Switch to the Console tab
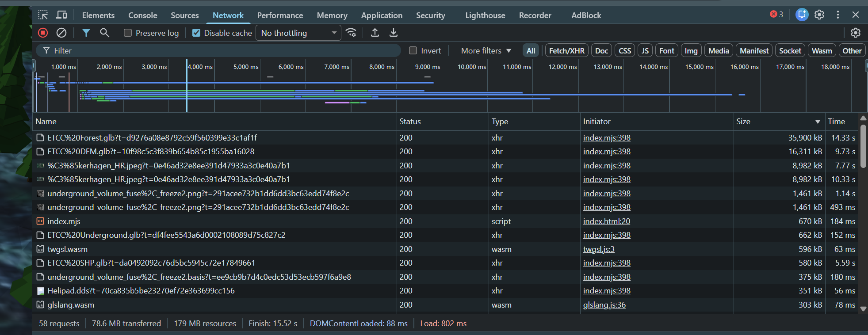This screenshot has width=868, height=335. click(x=142, y=15)
